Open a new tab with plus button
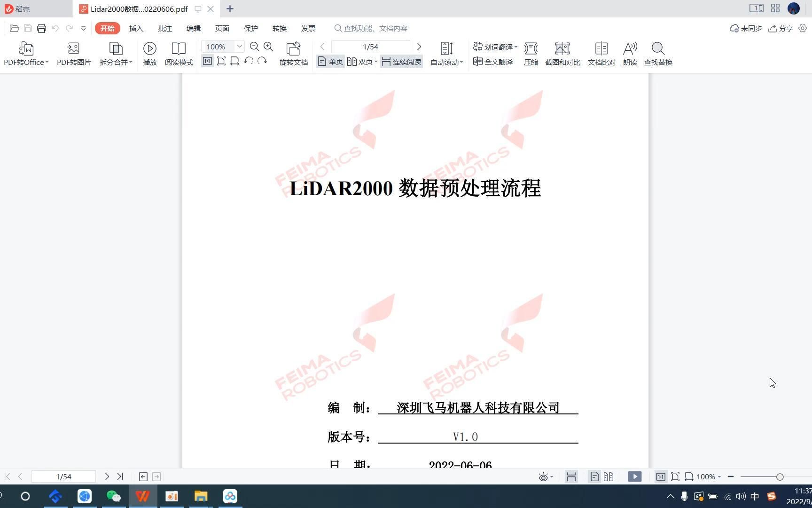The image size is (812, 508). (x=230, y=8)
